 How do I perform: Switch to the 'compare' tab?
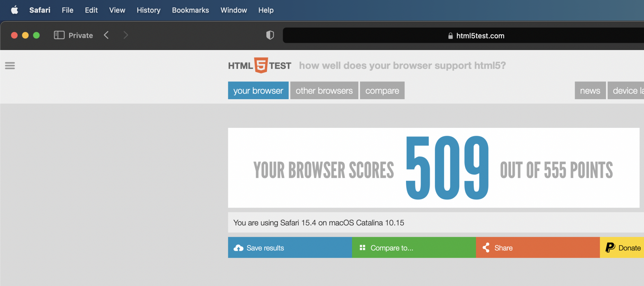[x=382, y=91]
